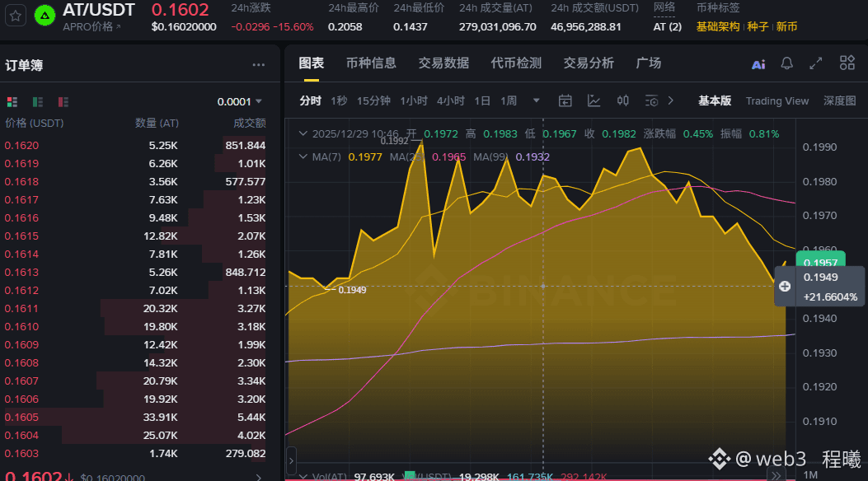Open the chart layout grid options

(847, 63)
